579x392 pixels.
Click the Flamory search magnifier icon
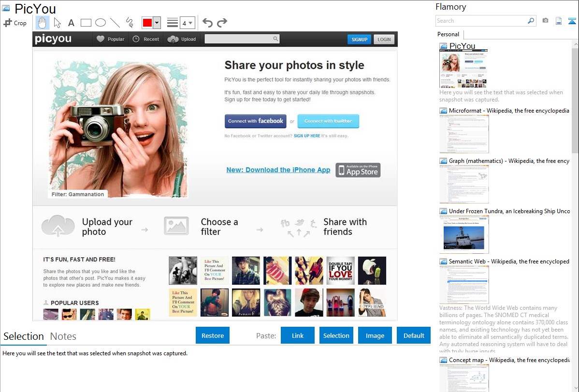[x=531, y=21]
